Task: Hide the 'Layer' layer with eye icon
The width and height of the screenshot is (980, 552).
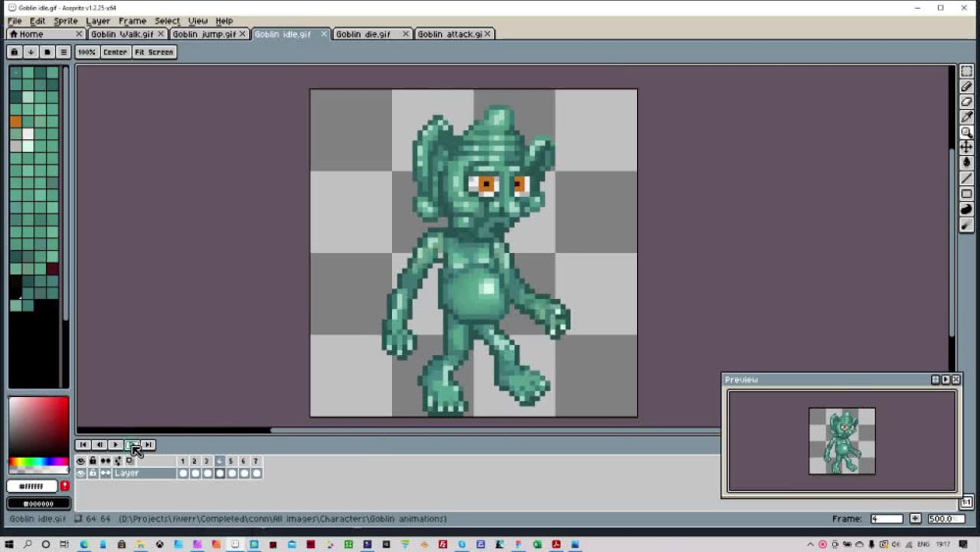Action: [x=80, y=474]
